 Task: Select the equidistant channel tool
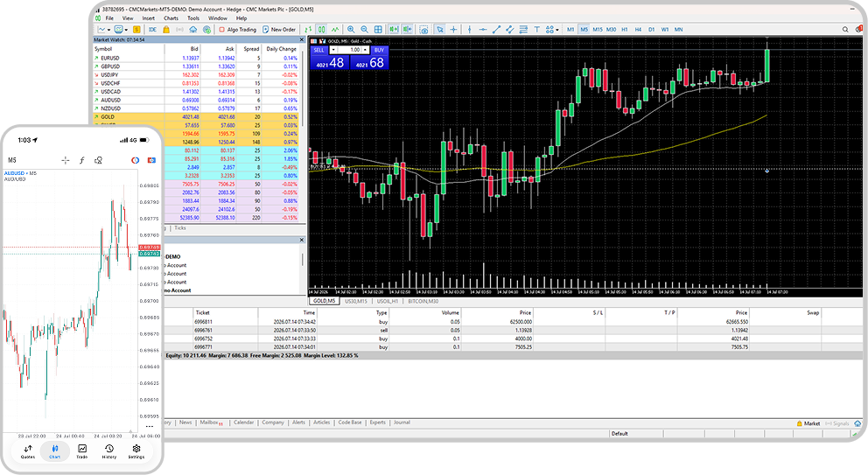510,30
